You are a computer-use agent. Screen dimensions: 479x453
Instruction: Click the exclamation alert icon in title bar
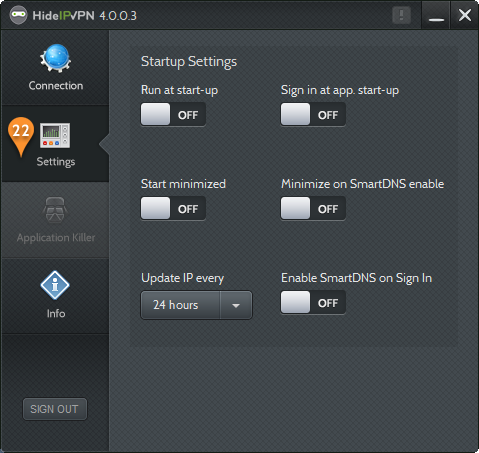point(401,15)
